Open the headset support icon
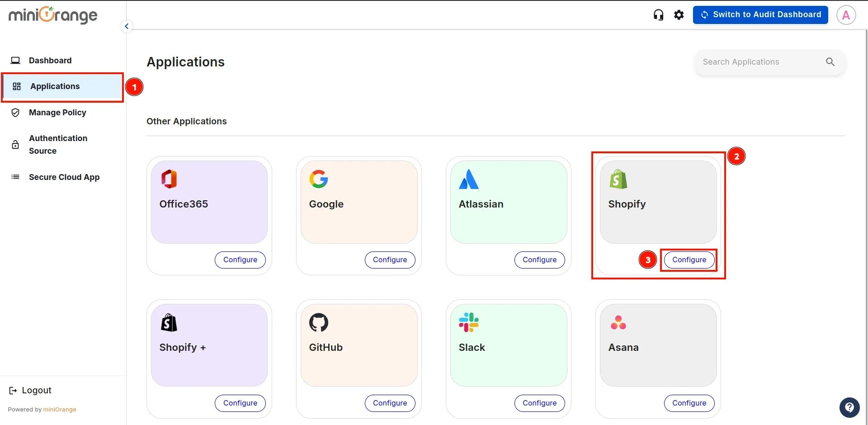 tap(658, 14)
